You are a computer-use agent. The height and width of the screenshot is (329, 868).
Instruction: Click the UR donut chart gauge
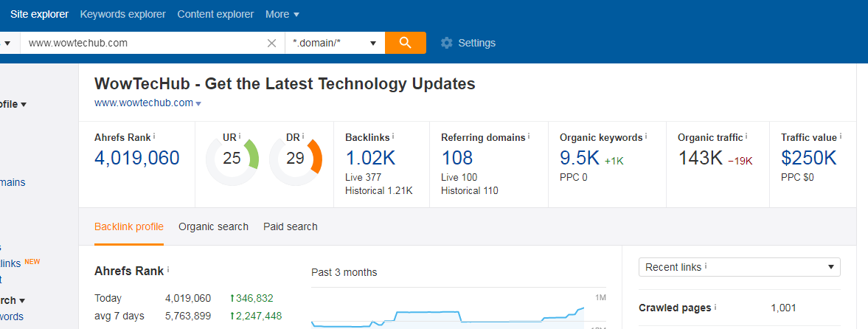coord(232,159)
